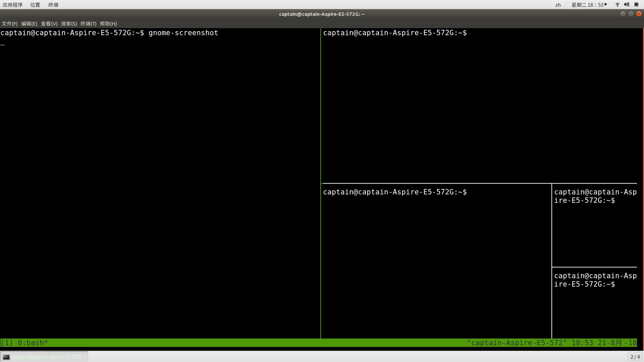This screenshot has height=362, width=644.
Task: Click the "captain-Aspire-E5-572" hostname in status bar
Action: pyautogui.click(x=517, y=343)
